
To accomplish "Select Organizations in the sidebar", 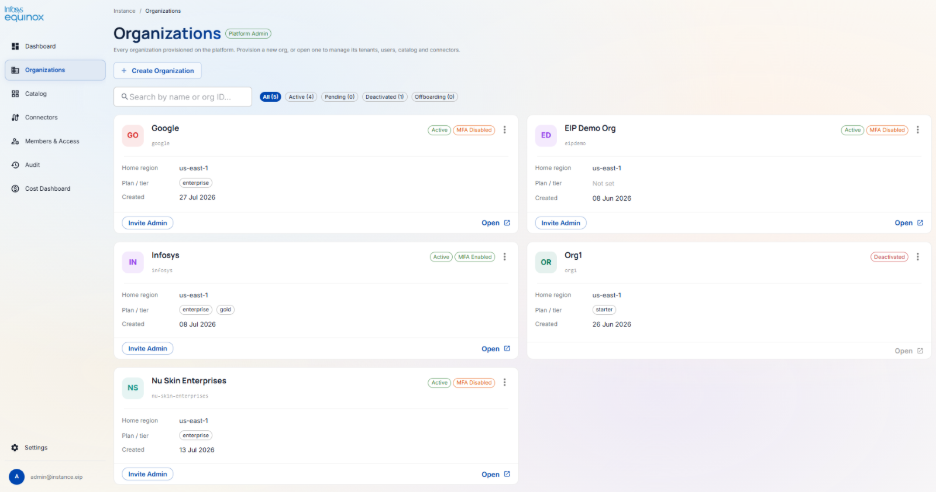I will (55, 70).
